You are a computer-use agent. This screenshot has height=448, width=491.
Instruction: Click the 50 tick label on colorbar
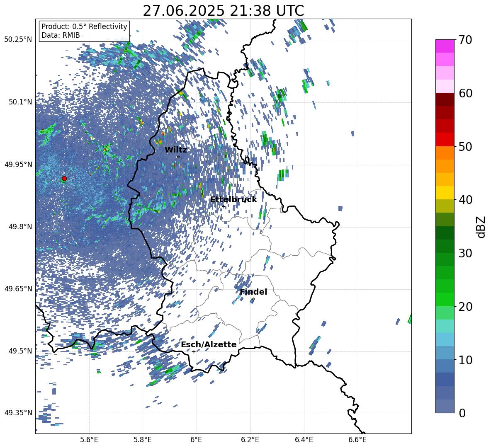click(465, 146)
